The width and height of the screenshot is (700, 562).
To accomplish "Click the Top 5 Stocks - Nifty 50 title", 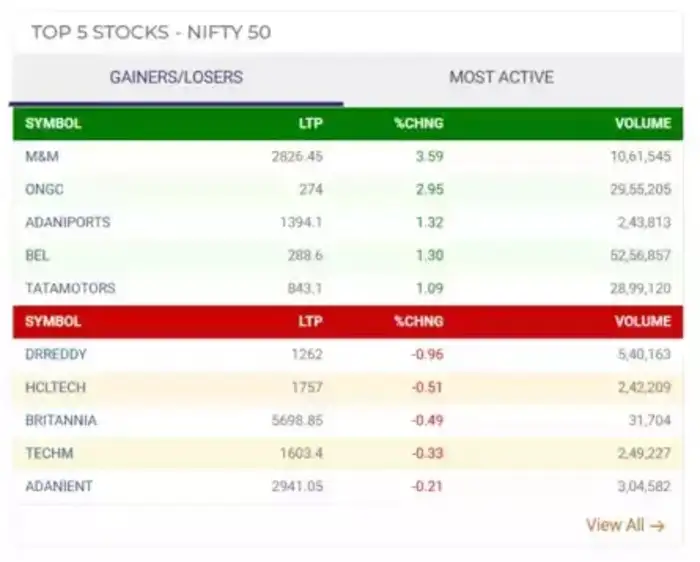I will click(x=151, y=33).
